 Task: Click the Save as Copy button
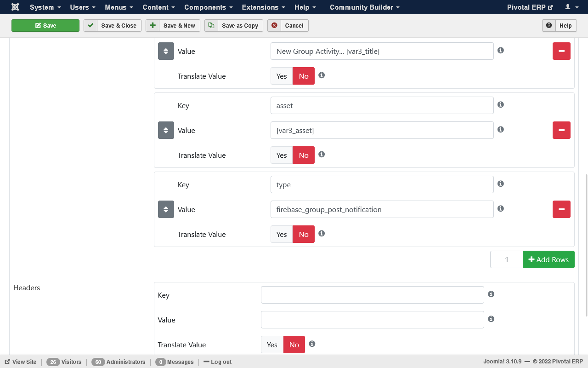(x=234, y=26)
